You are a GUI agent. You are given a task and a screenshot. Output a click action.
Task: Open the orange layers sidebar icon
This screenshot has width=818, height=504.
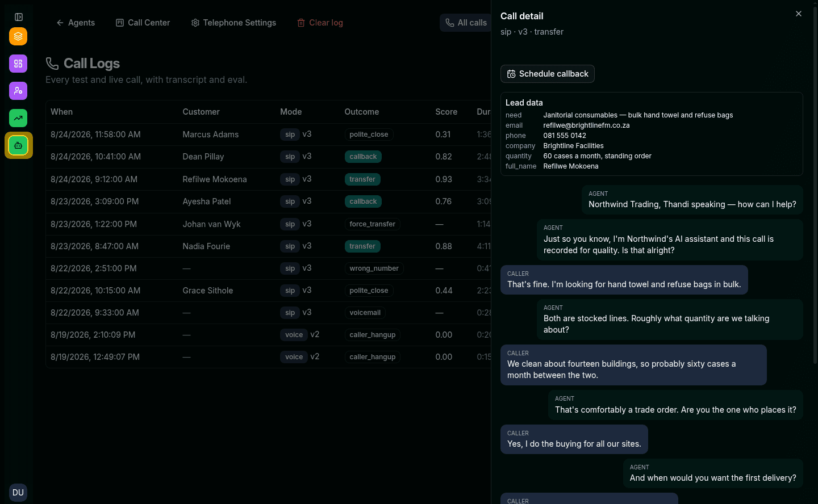[18, 36]
